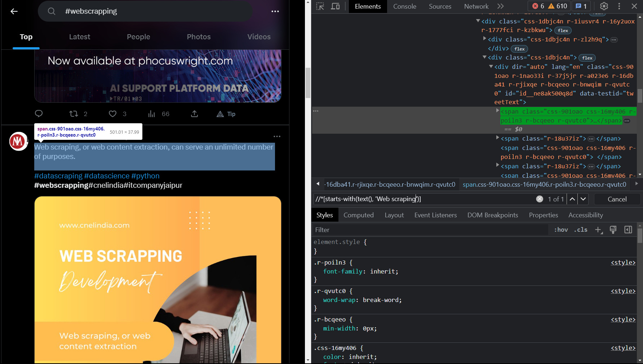Toggle element classes with .cls
643x364 pixels.
pyautogui.click(x=580, y=230)
